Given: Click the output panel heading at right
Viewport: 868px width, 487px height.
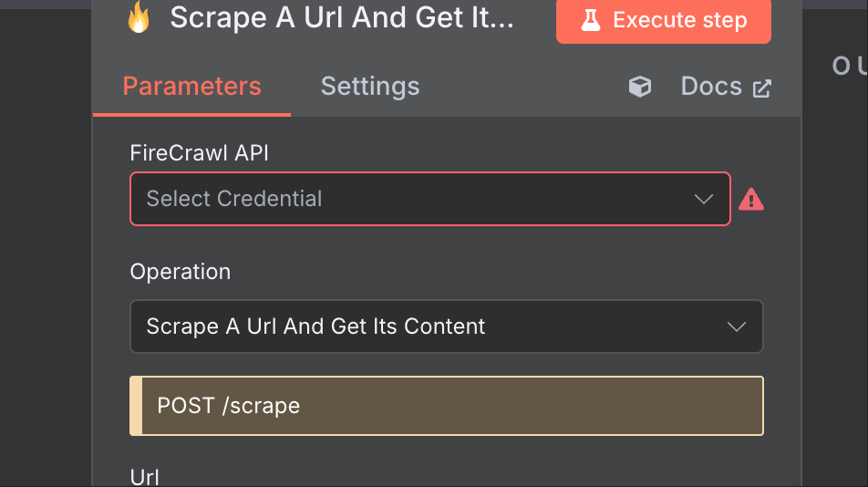Looking at the screenshot, I should pos(848,66).
